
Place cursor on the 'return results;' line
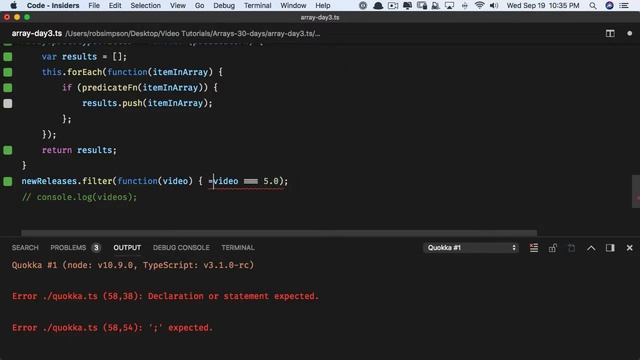(79, 150)
